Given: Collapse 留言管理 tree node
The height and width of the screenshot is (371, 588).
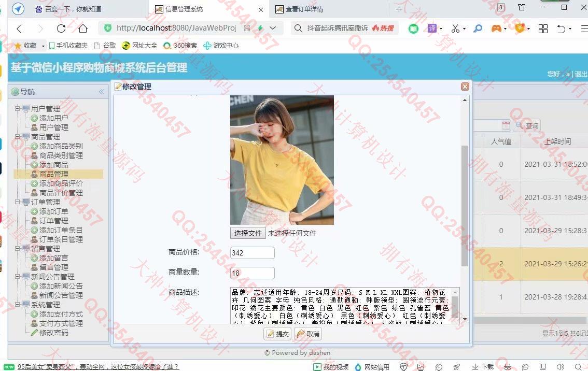Looking at the screenshot, I should coord(17,249).
